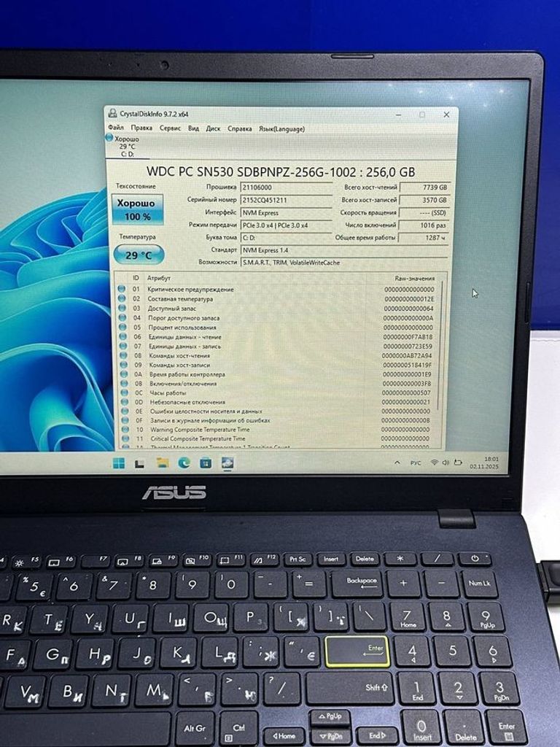Open the Правка menu

click(x=141, y=128)
